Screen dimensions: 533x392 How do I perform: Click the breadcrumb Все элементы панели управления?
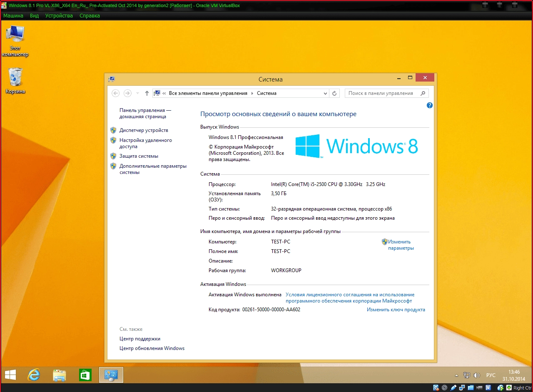pyautogui.click(x=208, y=93)
